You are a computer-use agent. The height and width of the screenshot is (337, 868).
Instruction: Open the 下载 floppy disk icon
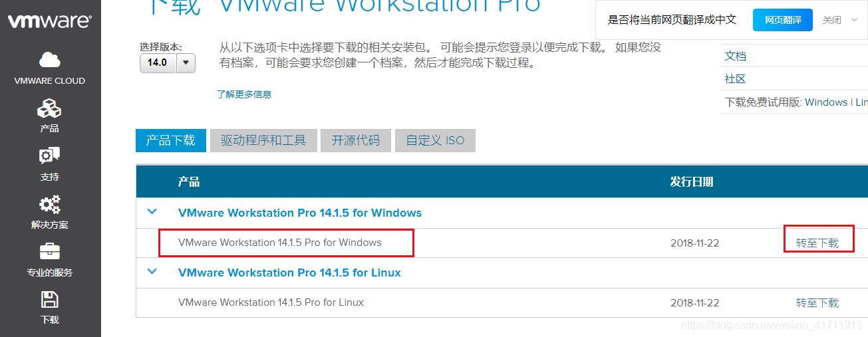[50, 300]
